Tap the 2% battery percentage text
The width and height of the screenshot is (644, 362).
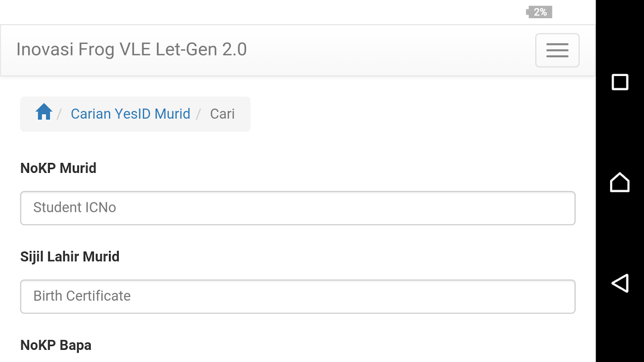click(541, 12)
